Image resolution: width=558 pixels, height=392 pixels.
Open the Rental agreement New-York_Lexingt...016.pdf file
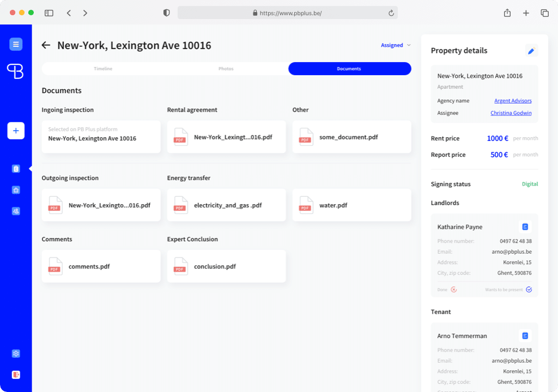tap(226, 137)
